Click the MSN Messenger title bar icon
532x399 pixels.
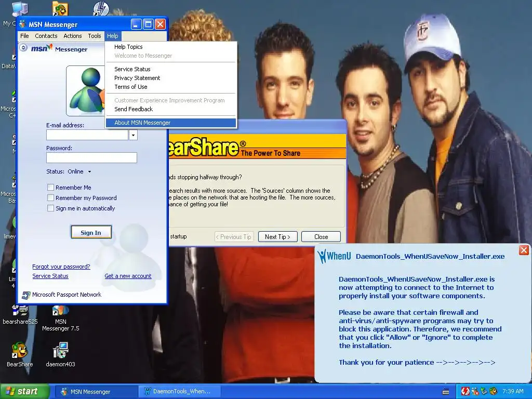click(x=23, y=24)
